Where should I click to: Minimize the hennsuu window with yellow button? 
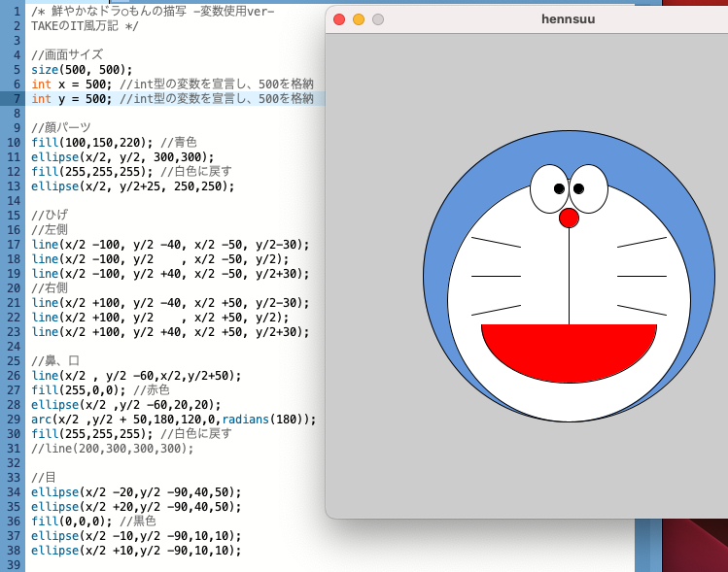click(x=359, y=19)
